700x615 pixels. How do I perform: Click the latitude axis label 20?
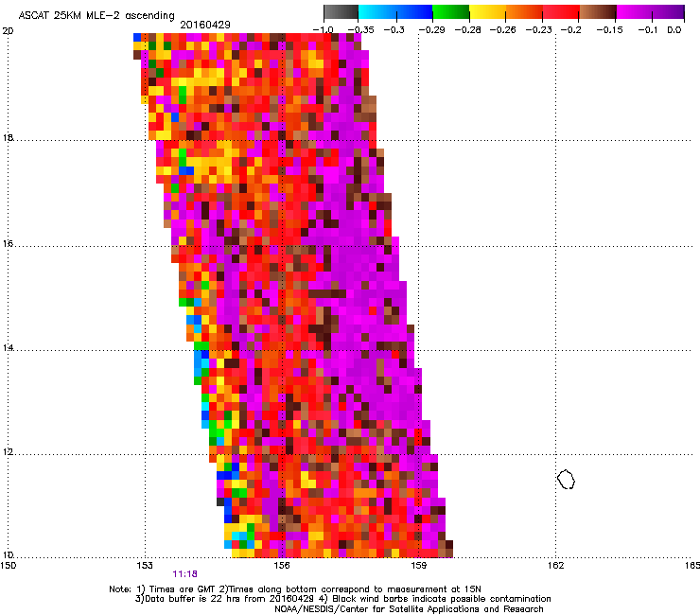8,31
